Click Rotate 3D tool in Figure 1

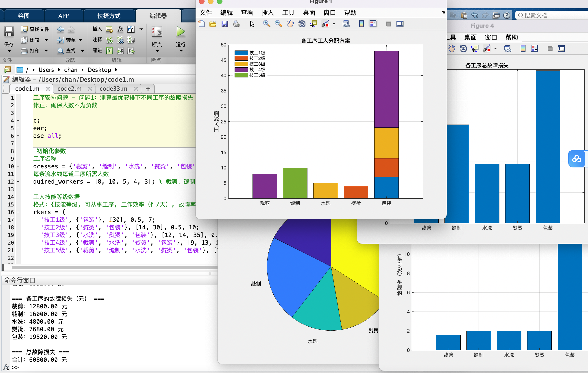click(302, 24)
